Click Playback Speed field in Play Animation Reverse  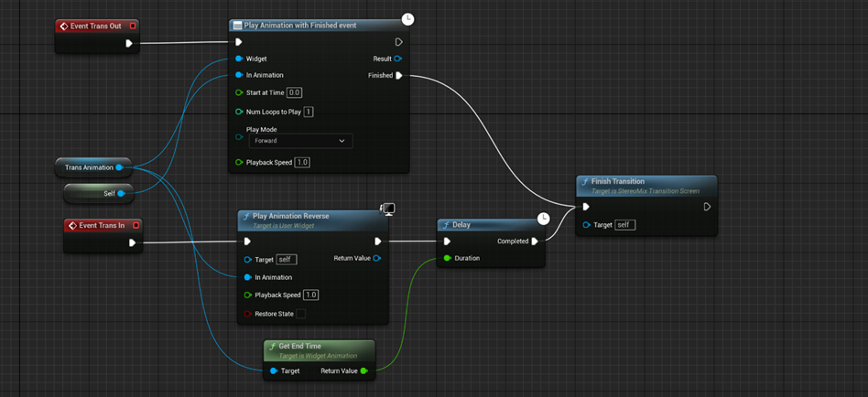(x=311, y=295)
